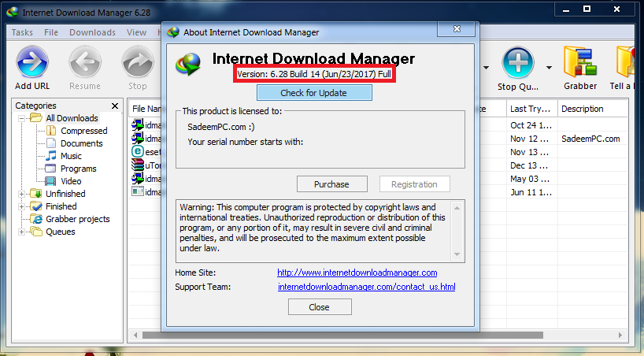Click the Jun 11 last try cell

[x=531, y=192]
